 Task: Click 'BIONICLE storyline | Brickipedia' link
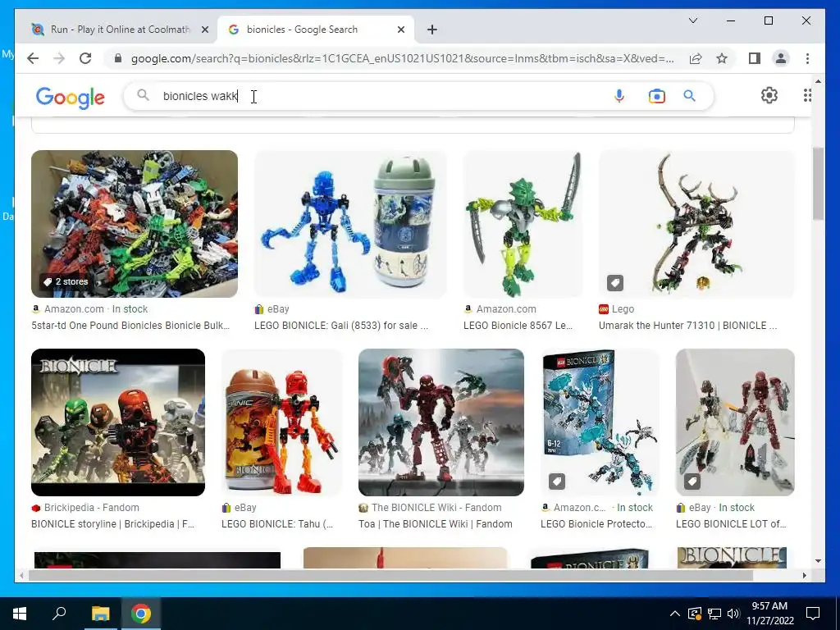(112, 524)
